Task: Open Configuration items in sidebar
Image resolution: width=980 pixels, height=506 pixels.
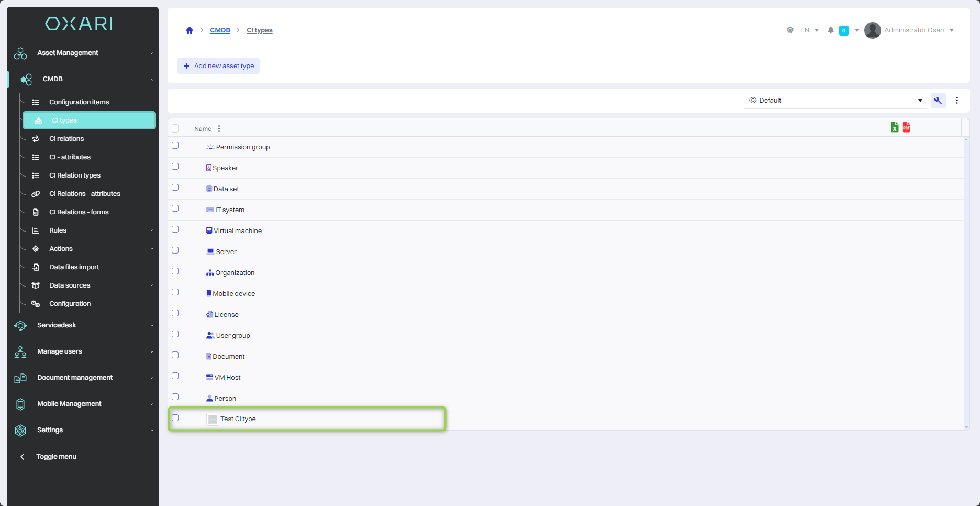Action: click(79, 102)
